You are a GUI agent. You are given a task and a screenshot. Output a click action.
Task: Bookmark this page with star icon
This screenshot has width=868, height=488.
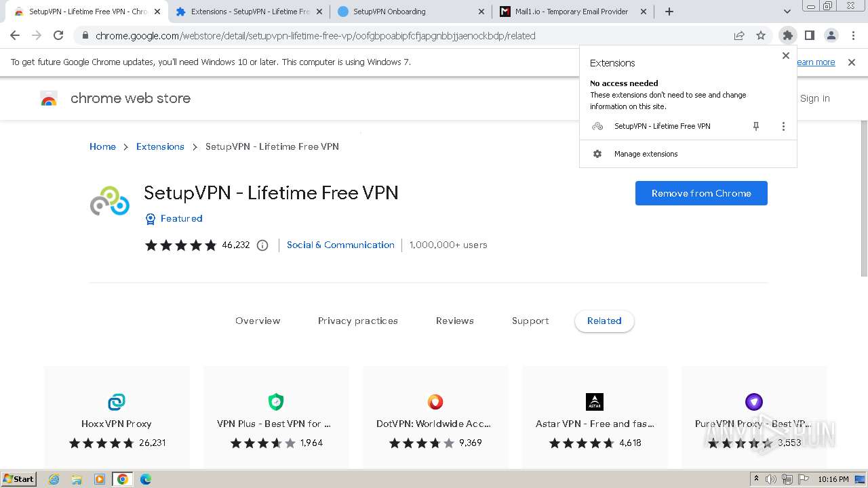click(x=761, y=35)
